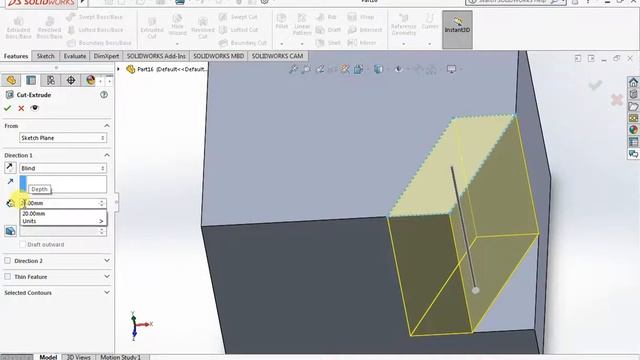Open ConfigurationManager tab icon
Image resolution: width=640 pixels, height=360 pixels.
51,80
